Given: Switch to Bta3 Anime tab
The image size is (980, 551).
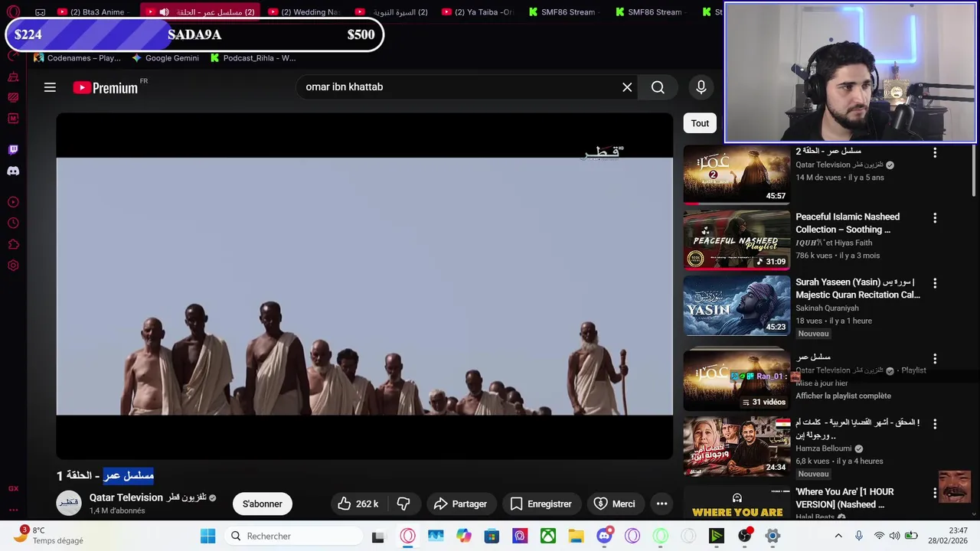Looking at the screenshot, I should (x=92, y=12).
